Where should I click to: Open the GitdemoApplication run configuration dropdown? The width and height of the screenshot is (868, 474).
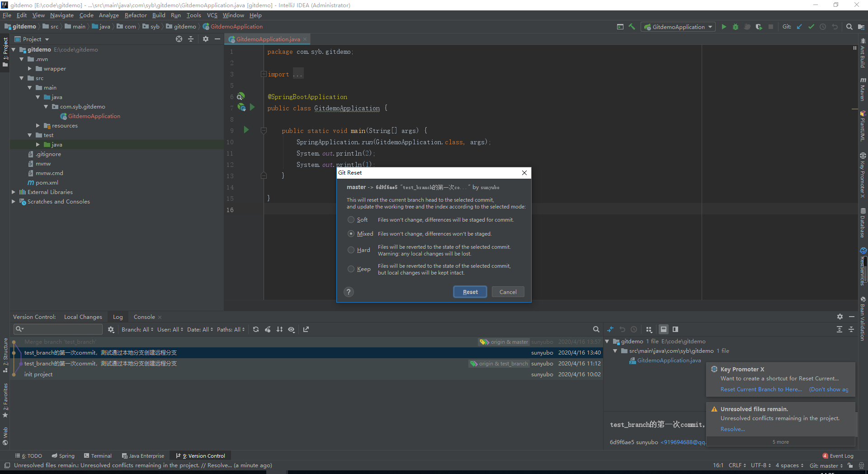coord(679,27)
